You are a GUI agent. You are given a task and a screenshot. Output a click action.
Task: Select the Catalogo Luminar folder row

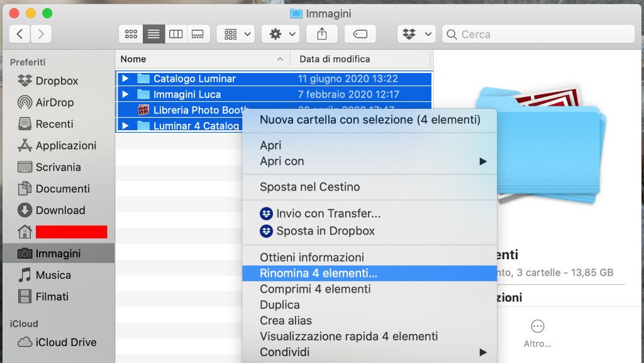coord(274,79)
